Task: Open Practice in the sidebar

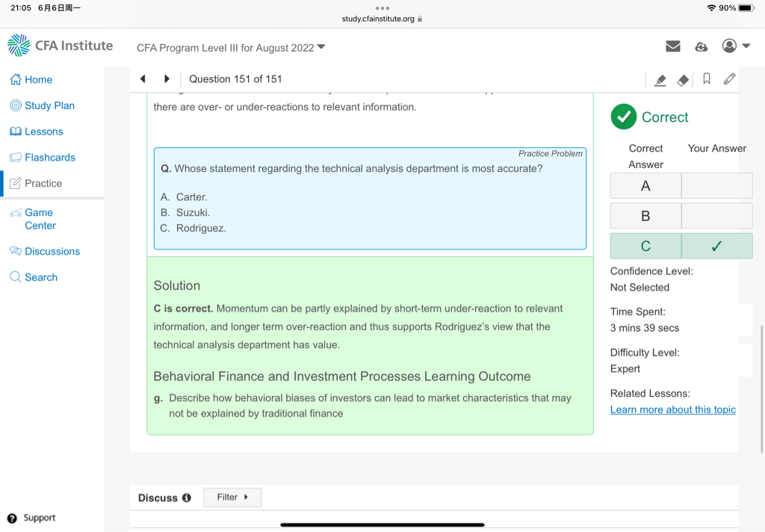Action: 36,183
